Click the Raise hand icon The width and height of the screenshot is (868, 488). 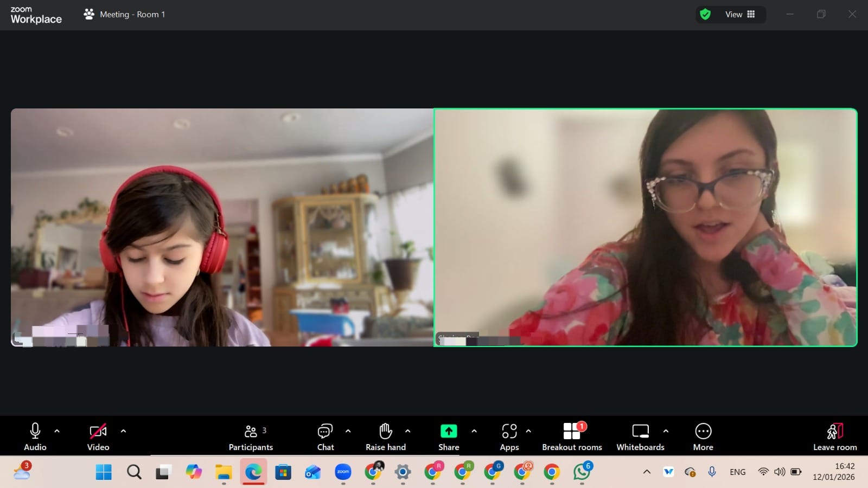[x=385, y=437]
